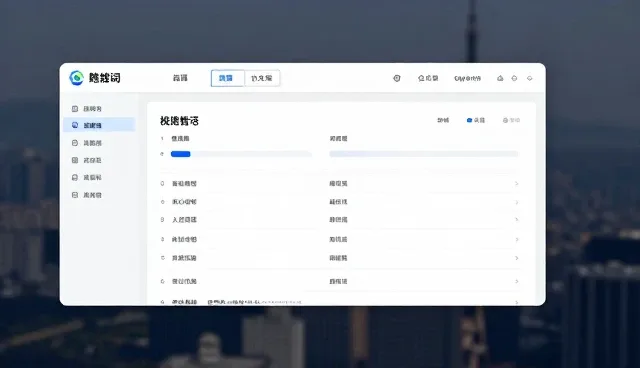640x368 pixels.
Task: Open the header item with the bell-like icon
Action: click(428, 78)
